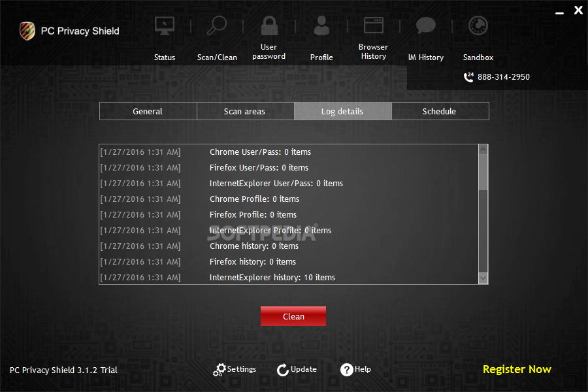
Task: Open the Profile person icon
Action: pos(321,25)
